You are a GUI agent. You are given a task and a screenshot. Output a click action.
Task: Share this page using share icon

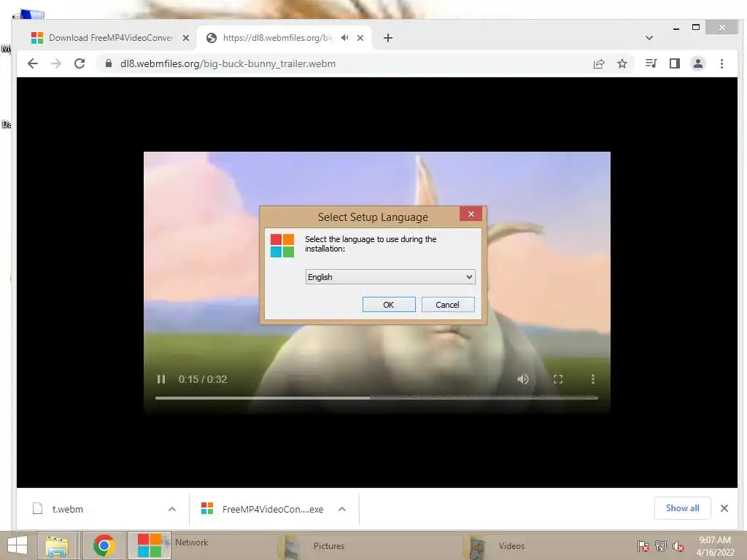click(599, 63)
